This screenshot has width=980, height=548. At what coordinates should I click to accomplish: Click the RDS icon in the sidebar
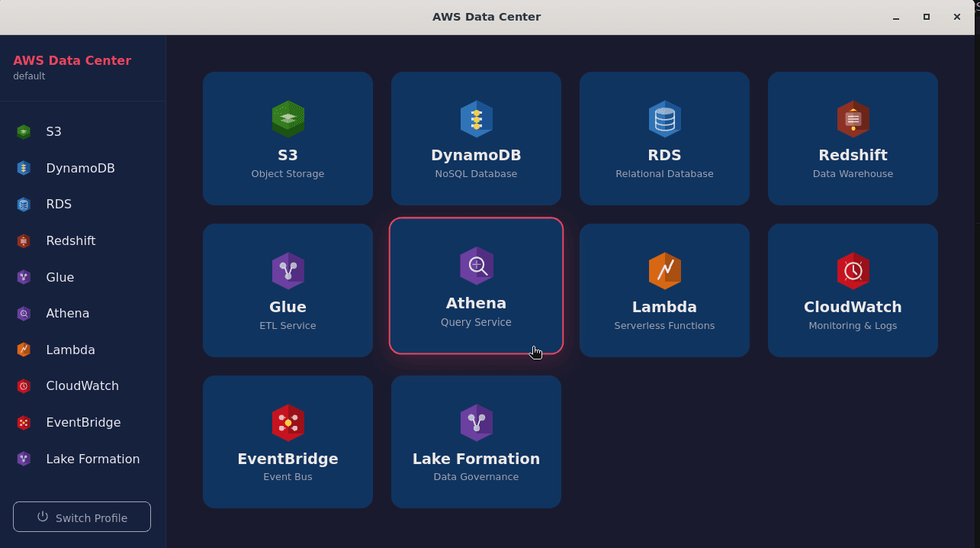[24, 205]
